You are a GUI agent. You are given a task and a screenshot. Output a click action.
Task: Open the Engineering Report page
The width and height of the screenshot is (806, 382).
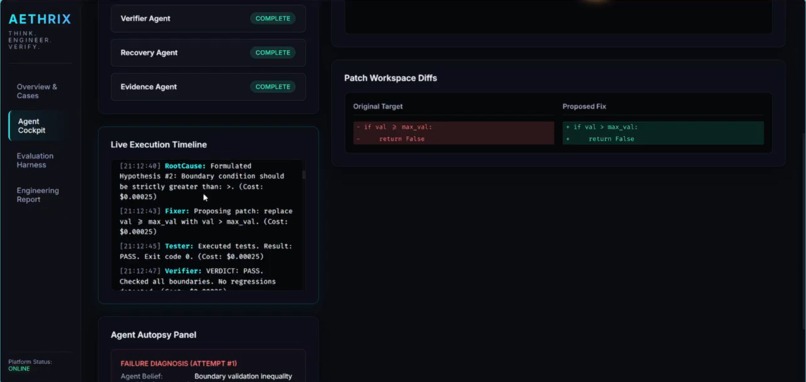coord(38,195)
